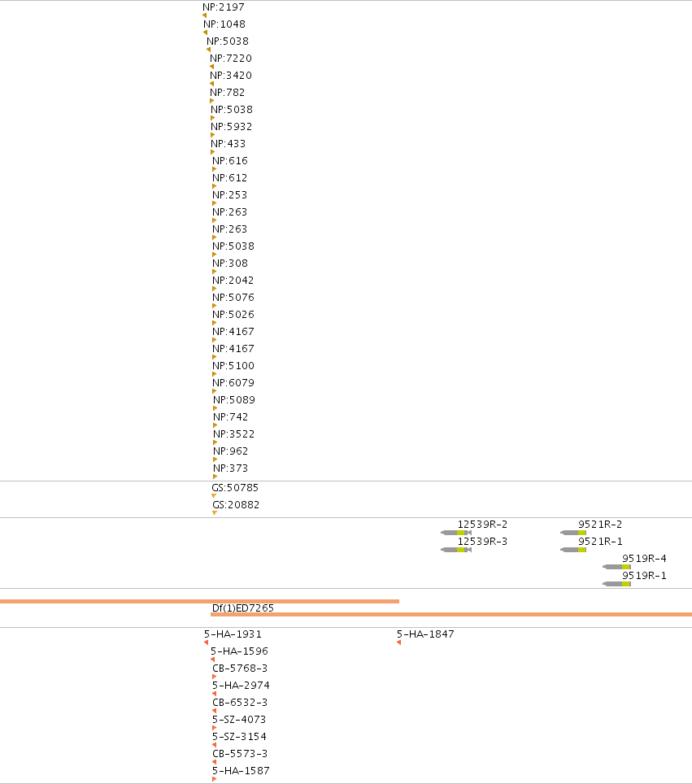
Task: Select the 9521R-1 gray-yellow feature bar
Action: tap(573, 550)
